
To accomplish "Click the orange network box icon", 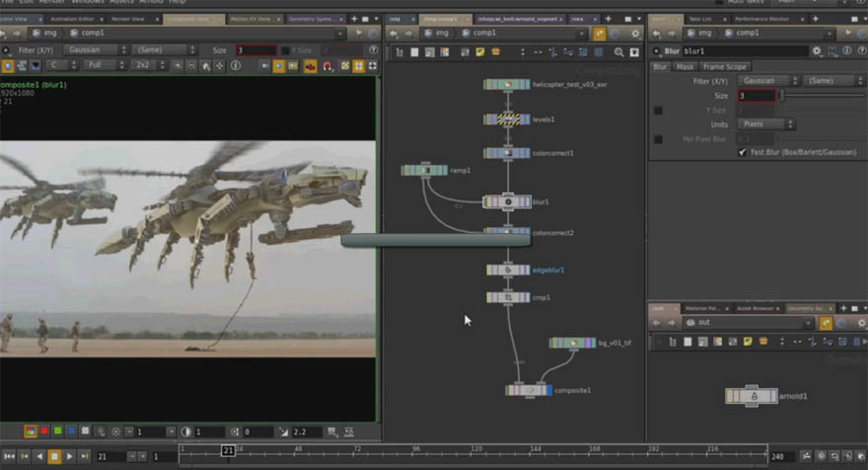I will [495, 52].
